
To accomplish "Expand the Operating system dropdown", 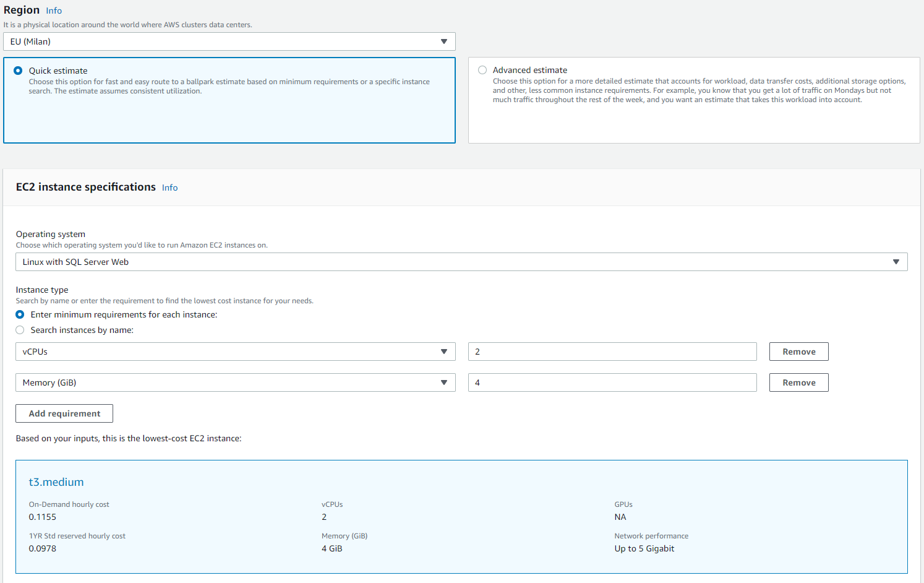I will tap(461, 262).
